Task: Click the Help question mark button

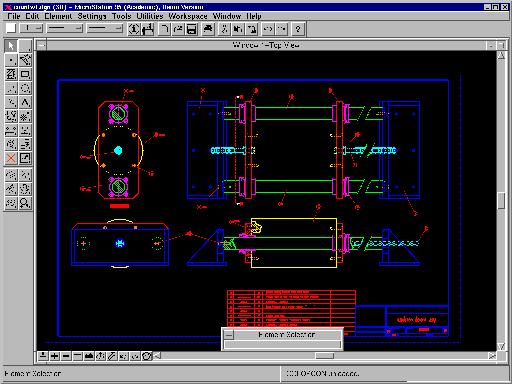Action: (x=298, y=29)
